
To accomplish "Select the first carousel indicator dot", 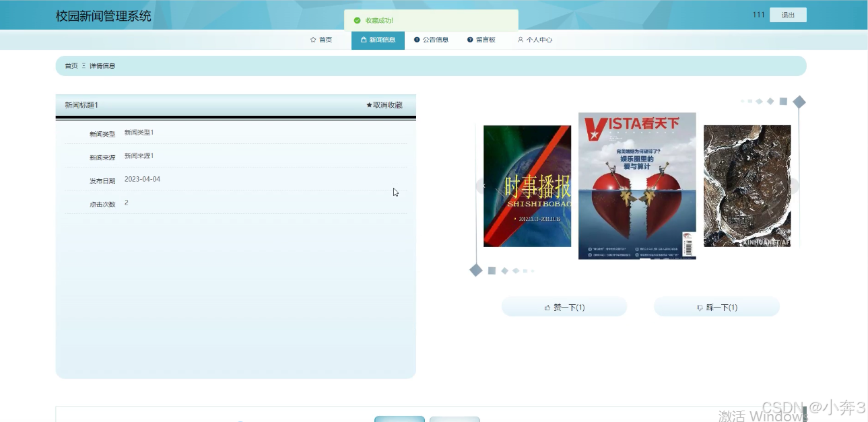I will (x=476, y=270).
